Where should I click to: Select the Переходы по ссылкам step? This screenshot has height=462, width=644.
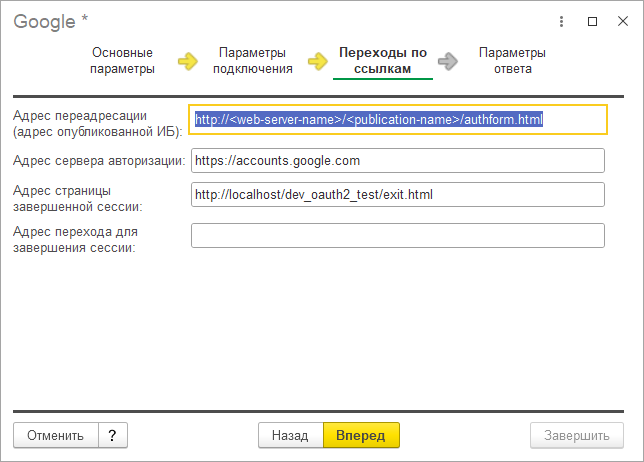coord(383,61)
